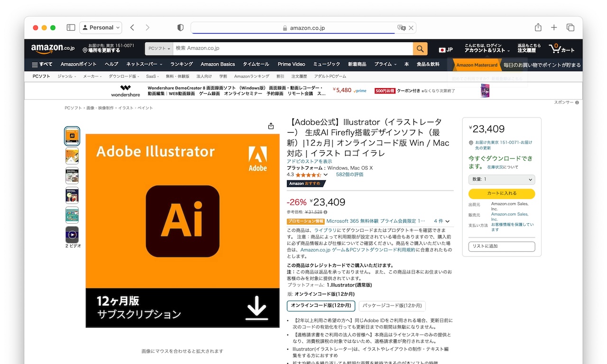Screen dimensions: 607x364
Task: Open タイムセール in nav bar
Action: coord(256,64)
